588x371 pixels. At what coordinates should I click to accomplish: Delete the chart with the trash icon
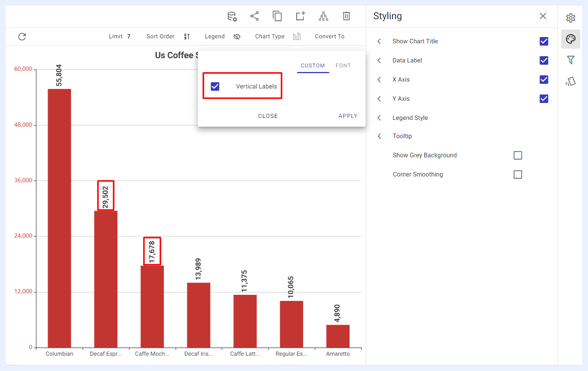point(347,16)
